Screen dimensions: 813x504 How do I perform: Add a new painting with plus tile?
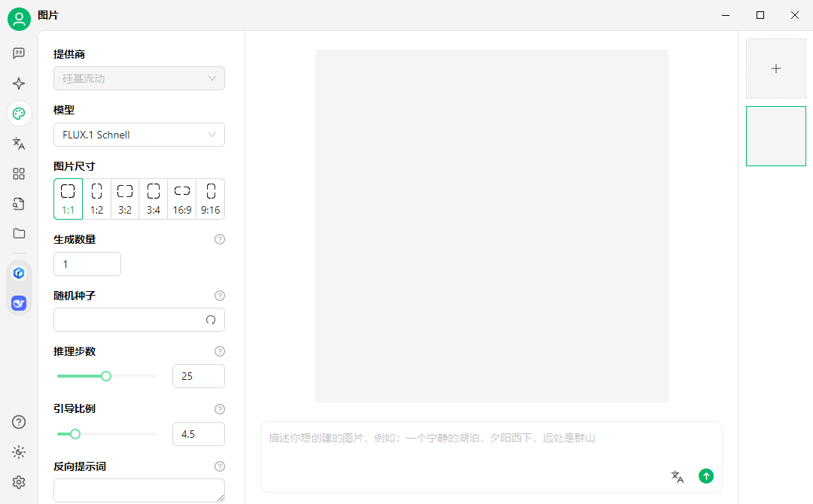coord(775,68)
